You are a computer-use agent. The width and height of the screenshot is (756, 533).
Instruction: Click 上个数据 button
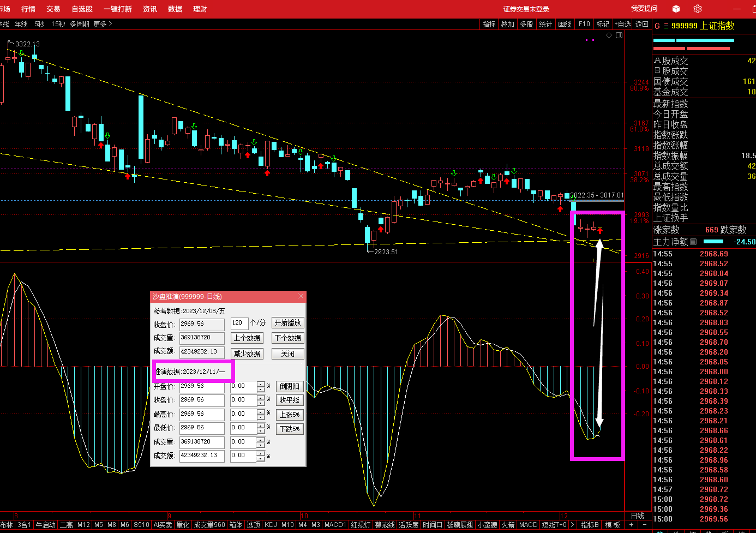coord(247,338)
